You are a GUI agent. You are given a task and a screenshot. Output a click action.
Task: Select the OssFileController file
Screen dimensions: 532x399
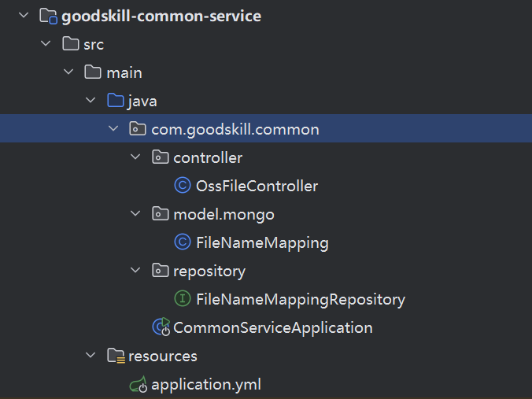point(257,186)
